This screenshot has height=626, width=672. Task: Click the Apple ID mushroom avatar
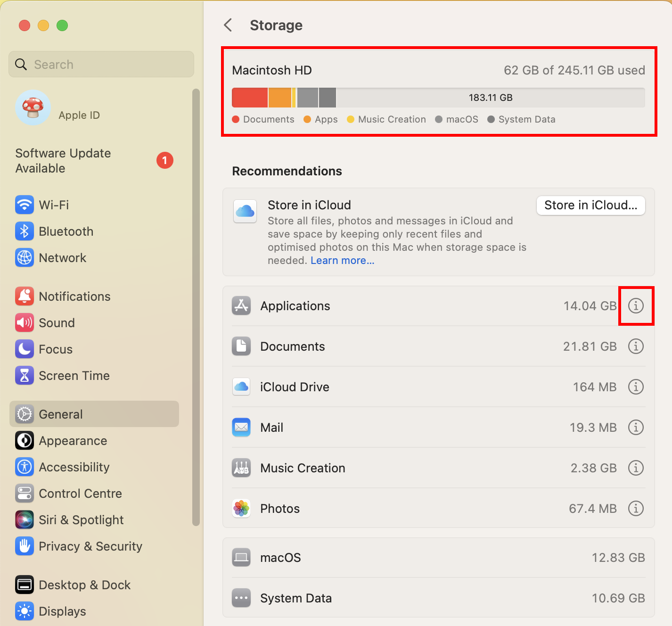click(33, 107)
